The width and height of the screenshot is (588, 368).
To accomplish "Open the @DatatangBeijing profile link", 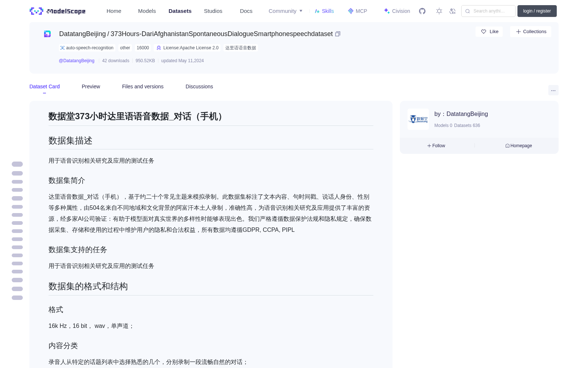I will click(x=76, y=61).
